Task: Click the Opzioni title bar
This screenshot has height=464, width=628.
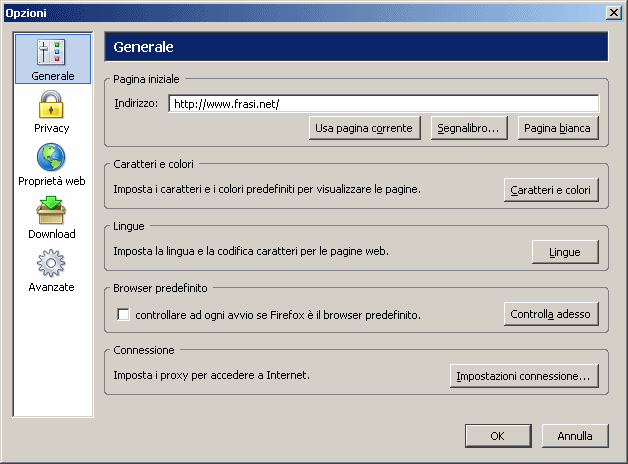Action: click(x=300, y=12)
